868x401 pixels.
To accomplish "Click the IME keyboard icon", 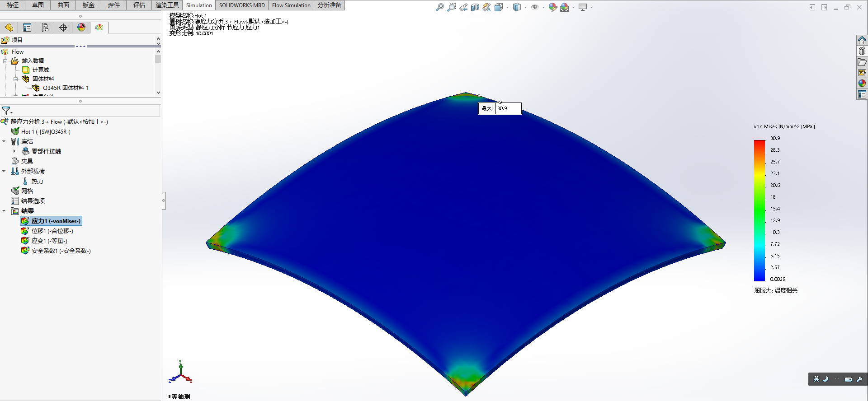I will click(x=848, y=379).
